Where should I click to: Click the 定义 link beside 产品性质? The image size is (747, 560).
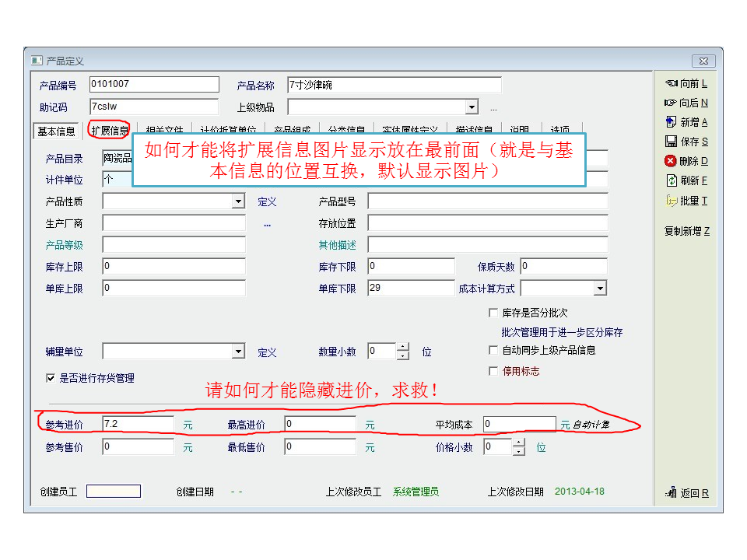(x=267, y=202)
